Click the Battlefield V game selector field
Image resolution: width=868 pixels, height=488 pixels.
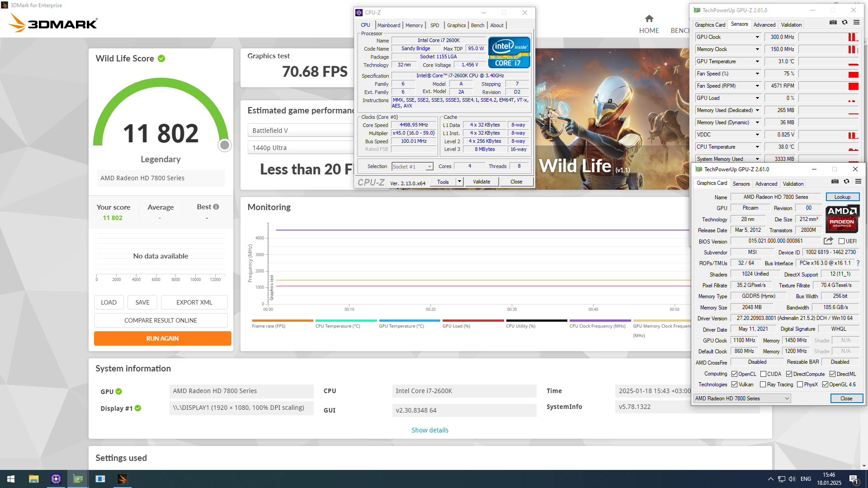pos(301,131)
